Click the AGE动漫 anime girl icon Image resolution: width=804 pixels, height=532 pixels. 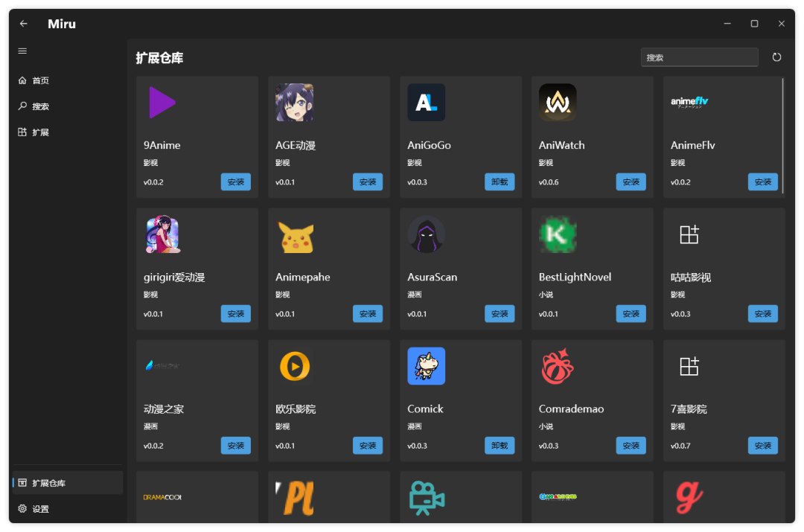point(294,103)
